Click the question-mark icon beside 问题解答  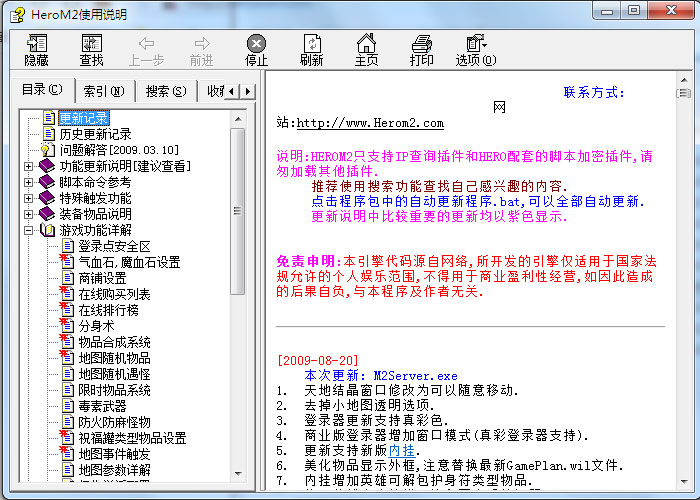48,150
